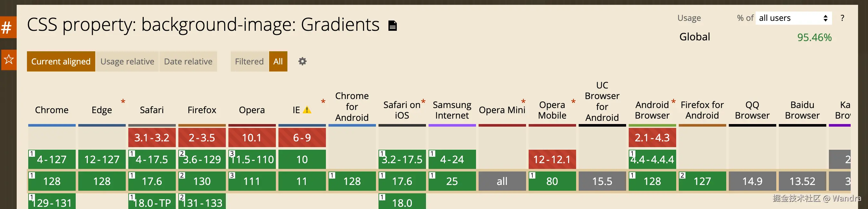This screenshot has width=868, height=209.
Task: Click the IE warning triangle icon
Action: 307,110
